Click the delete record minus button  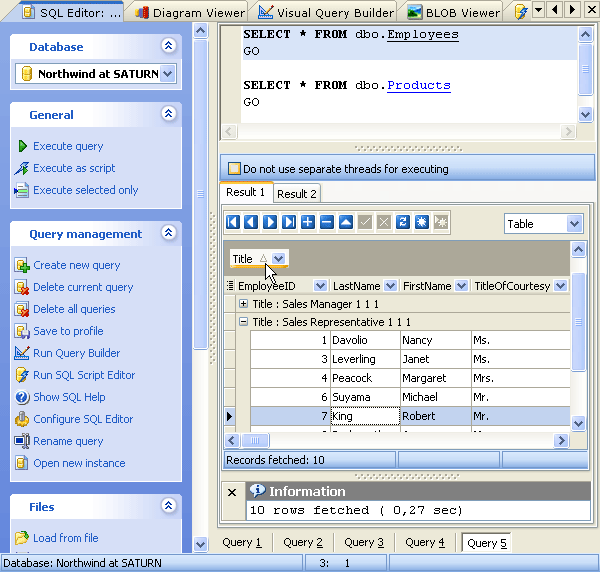tap(327, 222)
